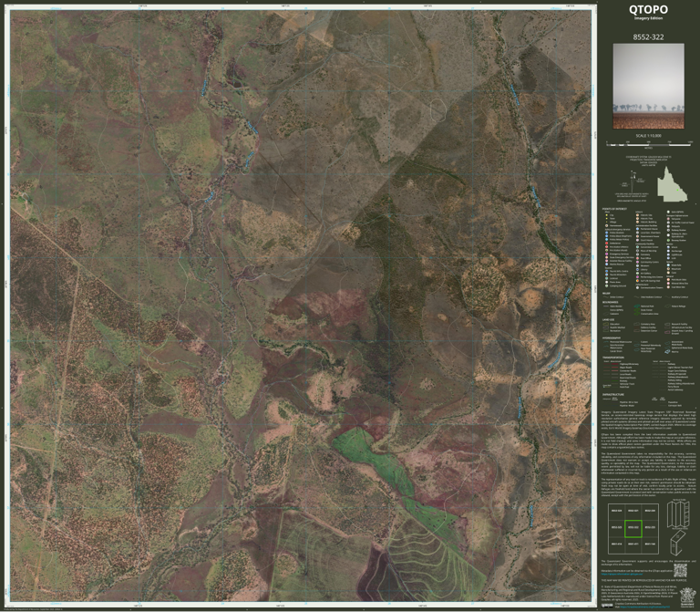
Task: Click the Camping Ground legend icon
Action: tap(607, 285)
